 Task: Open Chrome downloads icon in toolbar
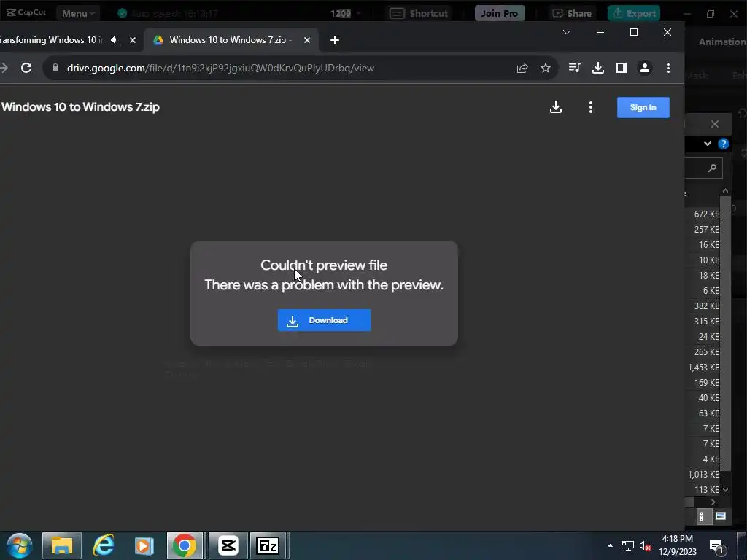(x=598, y=68)
